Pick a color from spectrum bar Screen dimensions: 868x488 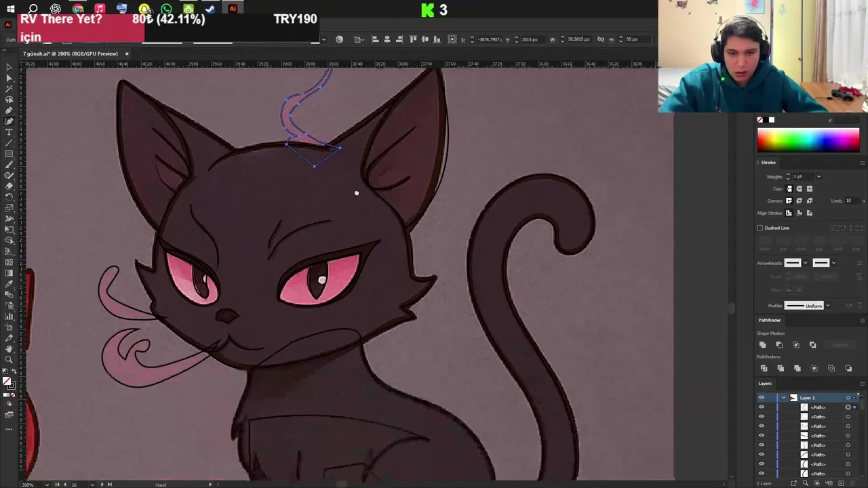(808, 140)
